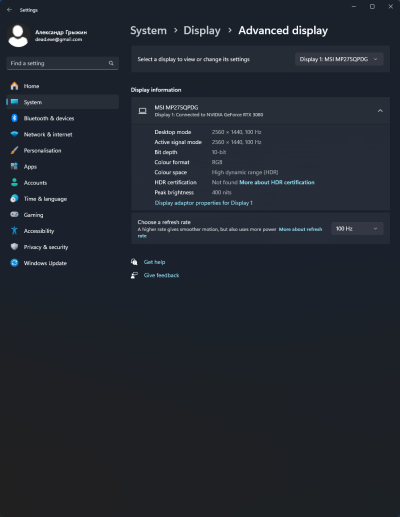Screen dimensions: 400x517
Task: Open Privacy & security settings
Action: click(x=63, y=247)
